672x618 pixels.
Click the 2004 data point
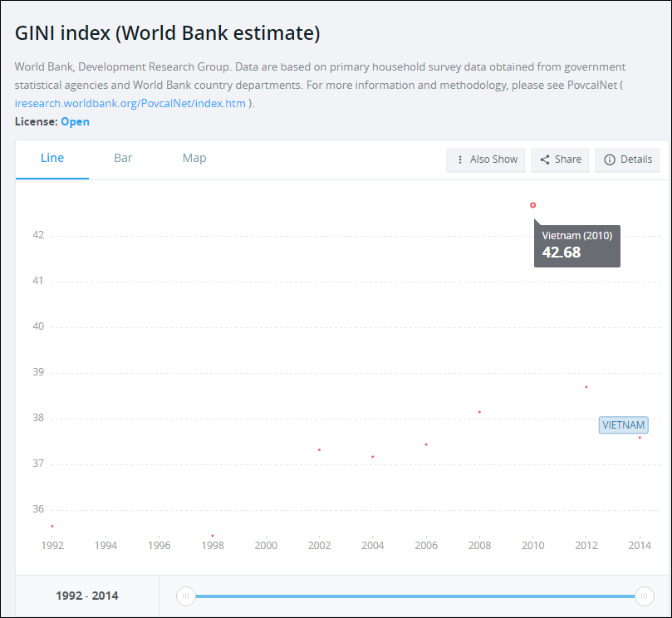[373, 457]
